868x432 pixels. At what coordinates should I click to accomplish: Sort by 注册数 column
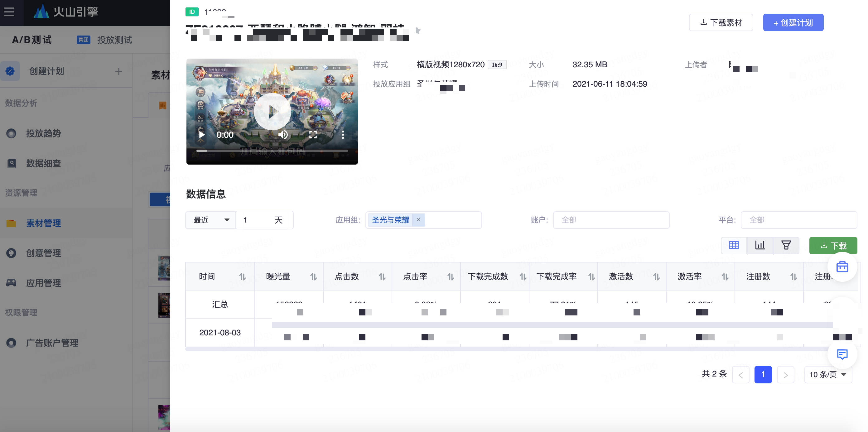coord(794,277)
